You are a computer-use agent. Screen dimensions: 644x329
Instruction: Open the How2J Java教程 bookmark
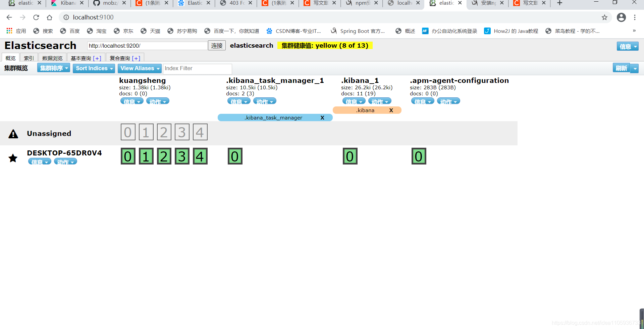511,31
